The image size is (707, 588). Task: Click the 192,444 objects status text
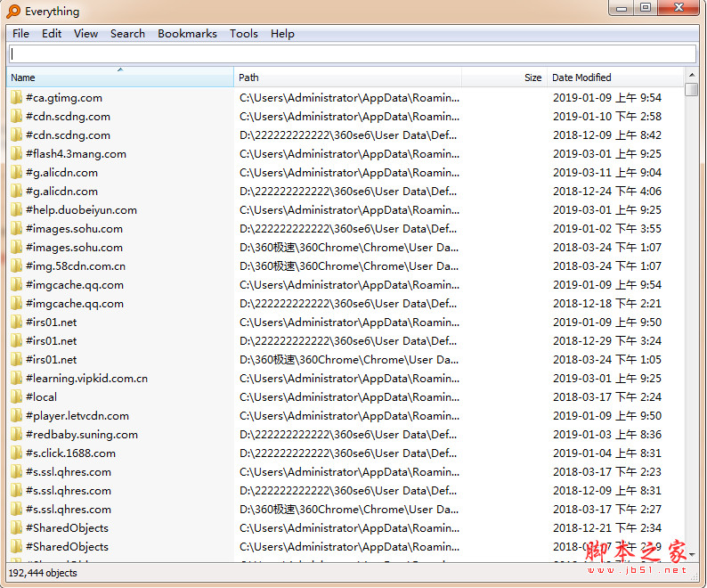[43, 573]
